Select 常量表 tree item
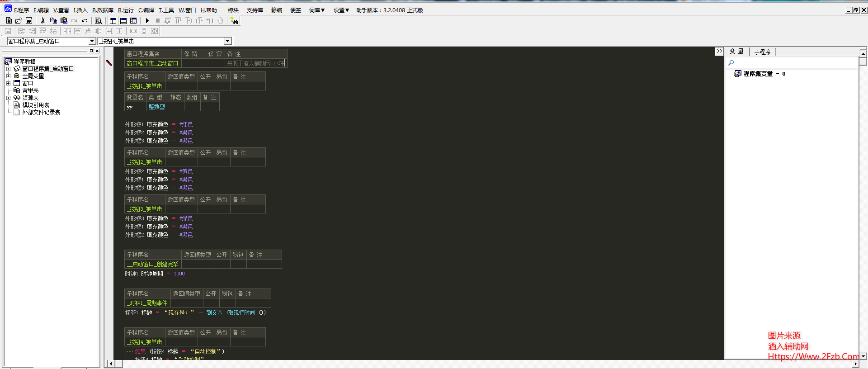The image size is (868, 369). pyautogui.click(x=33, y=90)
